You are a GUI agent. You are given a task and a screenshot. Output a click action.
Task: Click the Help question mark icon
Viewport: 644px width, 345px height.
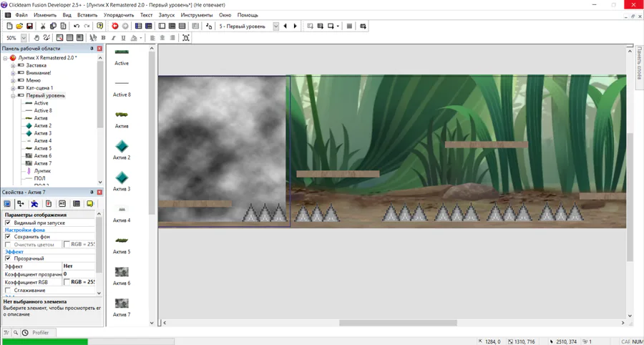100,26
